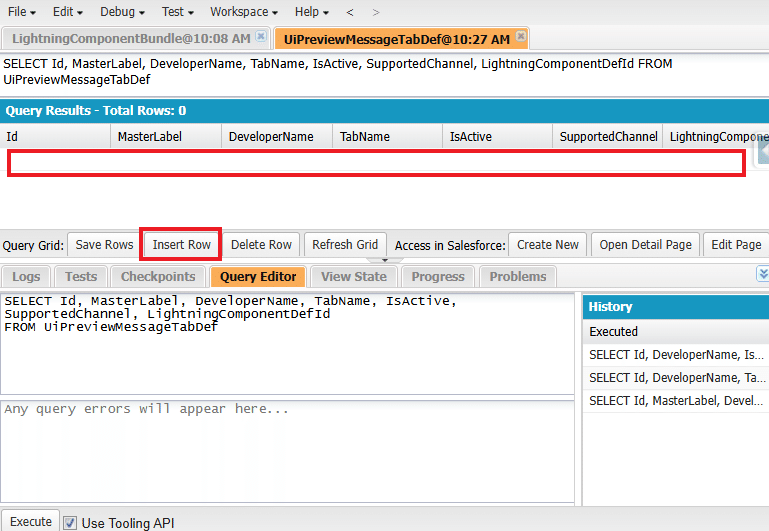Select the UiPreviewMessageTabDef@10:27 AM tab

coord(397,39)
